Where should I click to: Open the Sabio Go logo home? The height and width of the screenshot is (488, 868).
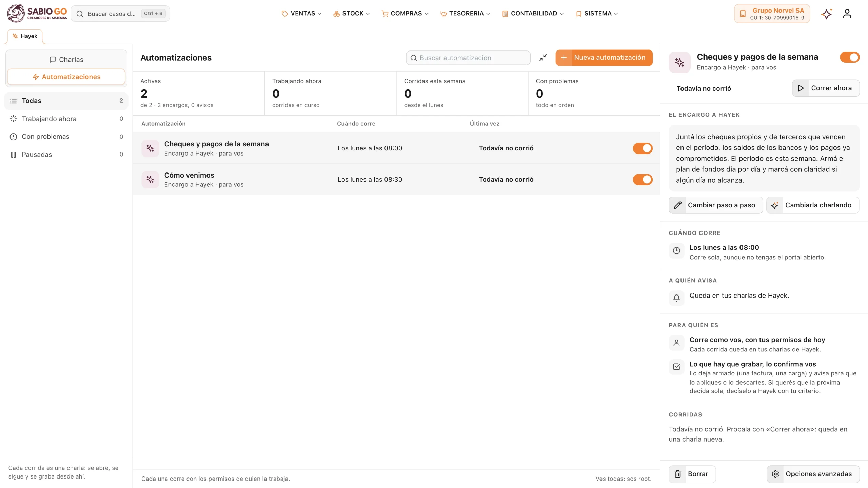click(37, 14)
